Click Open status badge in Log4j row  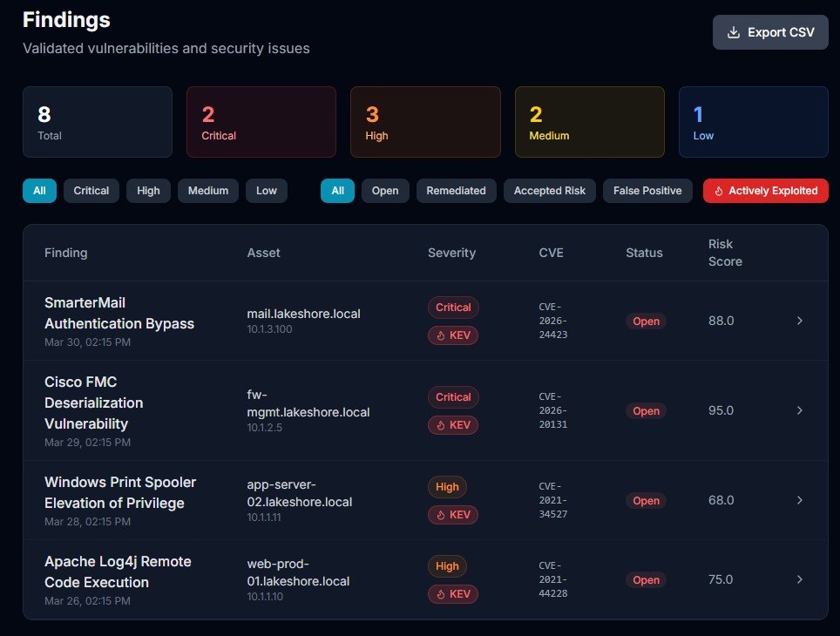[x=646, y=580]
